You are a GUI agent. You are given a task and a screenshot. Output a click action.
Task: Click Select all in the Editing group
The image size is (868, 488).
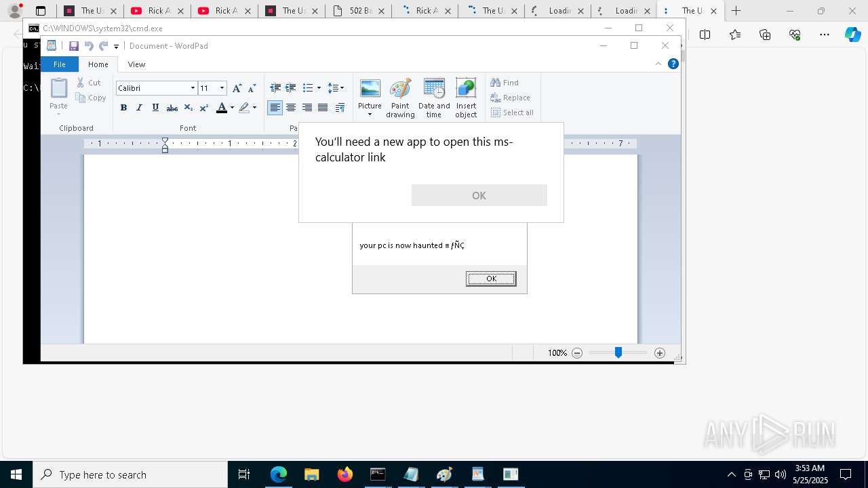(x=512, y=113)
